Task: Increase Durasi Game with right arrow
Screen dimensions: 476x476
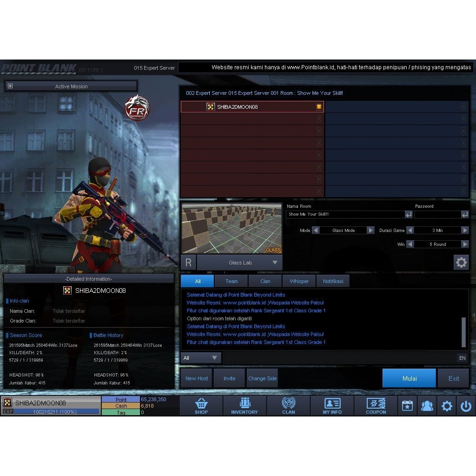Action: click(464, 230)
